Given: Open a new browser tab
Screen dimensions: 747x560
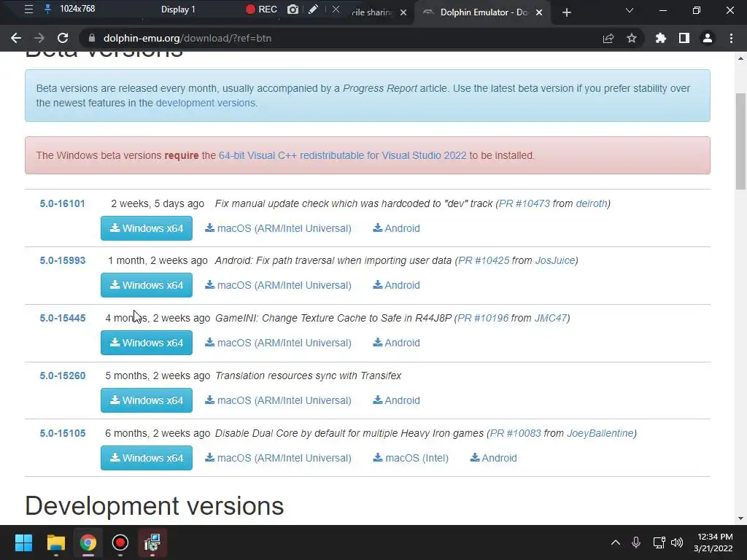Looking at the screenshot, I should [566, 12].
